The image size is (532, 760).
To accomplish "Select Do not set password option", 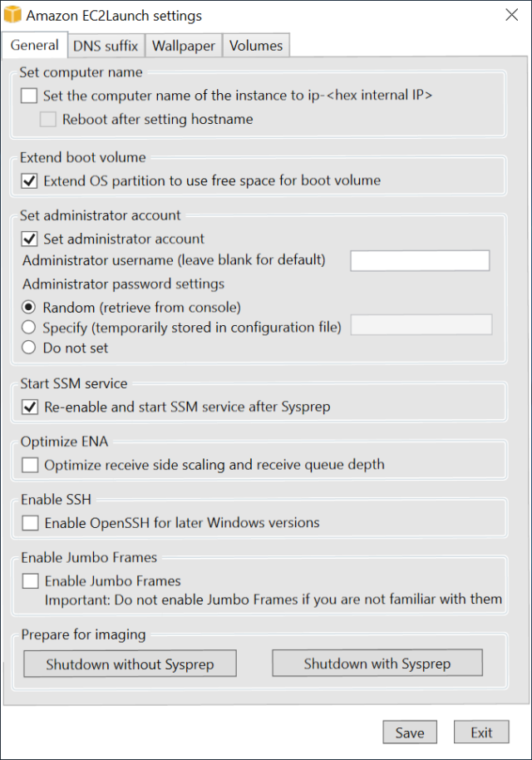I will pos(28,348).
